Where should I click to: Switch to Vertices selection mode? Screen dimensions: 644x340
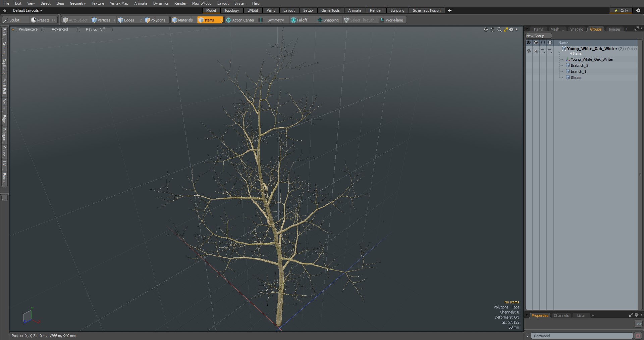tap(104, 20)
